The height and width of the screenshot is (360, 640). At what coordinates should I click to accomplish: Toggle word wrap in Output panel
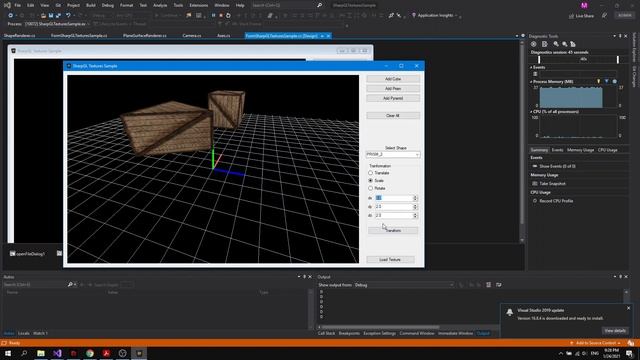click(x=499, y=285)
